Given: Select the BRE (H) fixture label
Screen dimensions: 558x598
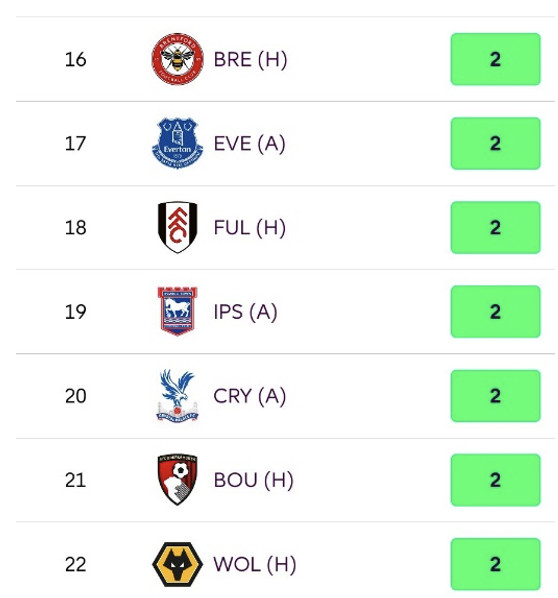Looking at the screenshot, I should [x=250, y=59].
